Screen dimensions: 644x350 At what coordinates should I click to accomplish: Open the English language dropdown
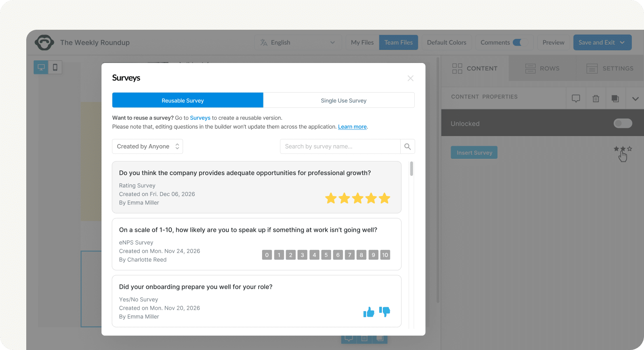pyautogui.click(x=298, y=42)
